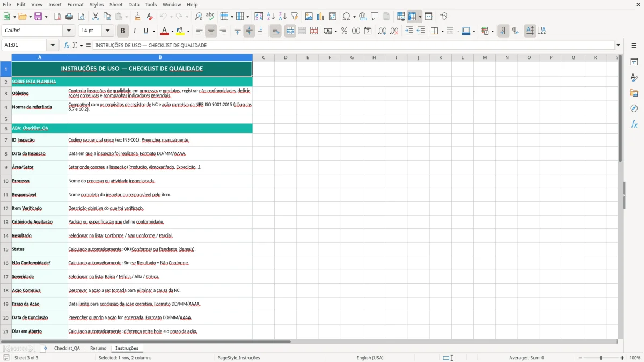Image resolution: width=644 pixels, height=362 pixels.
Task: Open the Font Color dropdown arrow
Action: (172, 31)
